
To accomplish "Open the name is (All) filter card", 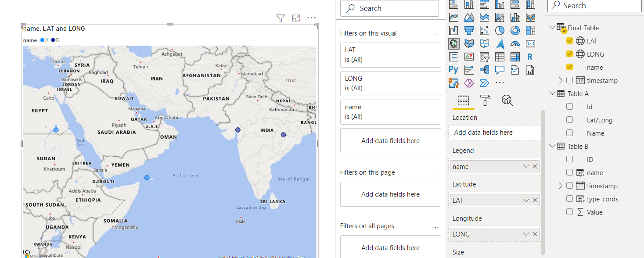I will [x=390, y=112].
